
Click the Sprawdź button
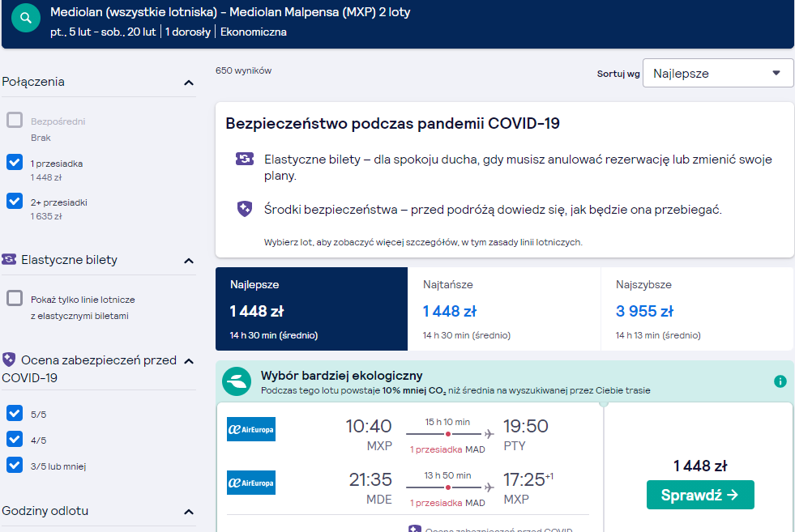(700, 495)
